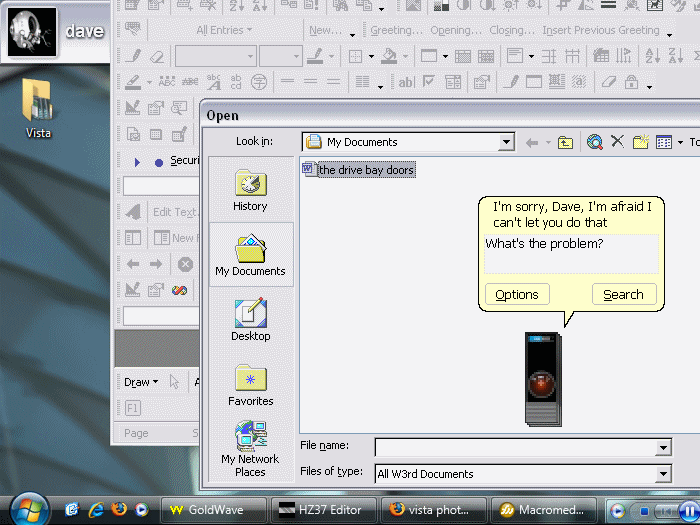Open Desktop in the places bar
Screen dimensions: 700x525
(x=250, y=320)
